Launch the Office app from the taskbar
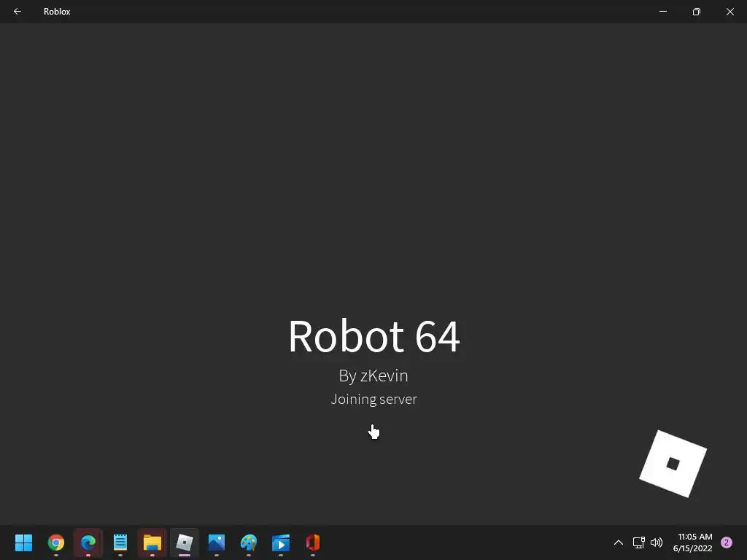The image size is (747, 560). tap(312, 542)
